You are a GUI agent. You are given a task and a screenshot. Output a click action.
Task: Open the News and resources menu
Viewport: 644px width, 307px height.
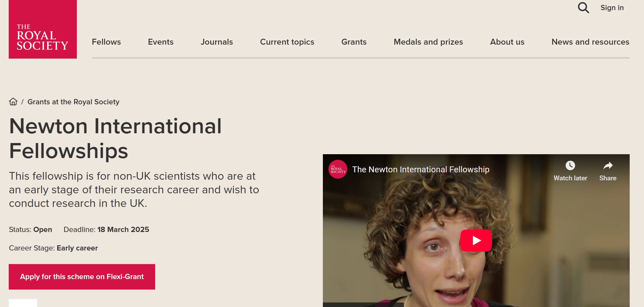pos(591,42)
